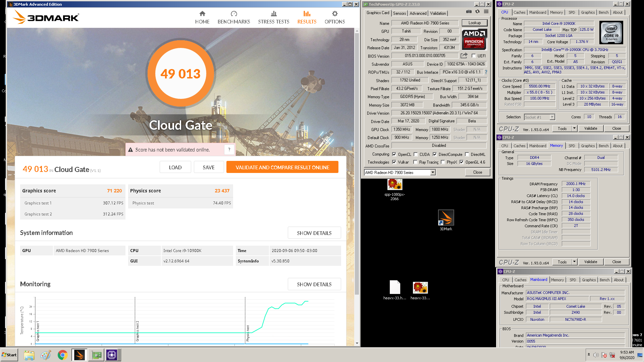
Task: Switch to CPU-Z taskbar button
Action: (112, 355)
